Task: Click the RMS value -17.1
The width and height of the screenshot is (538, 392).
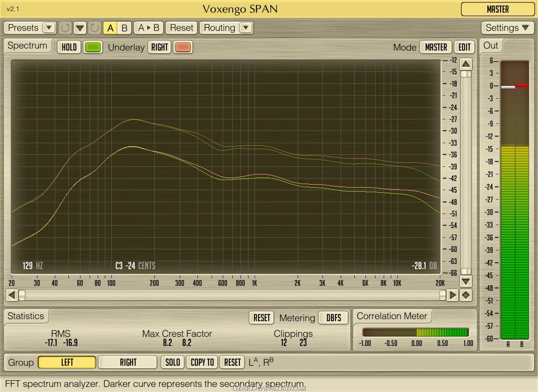Action: (51, 342)
